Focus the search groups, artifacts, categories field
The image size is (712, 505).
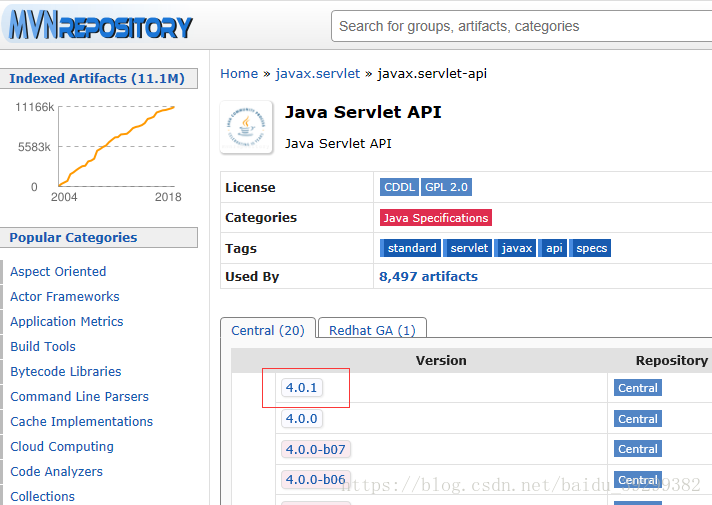[x=522, y=26]
